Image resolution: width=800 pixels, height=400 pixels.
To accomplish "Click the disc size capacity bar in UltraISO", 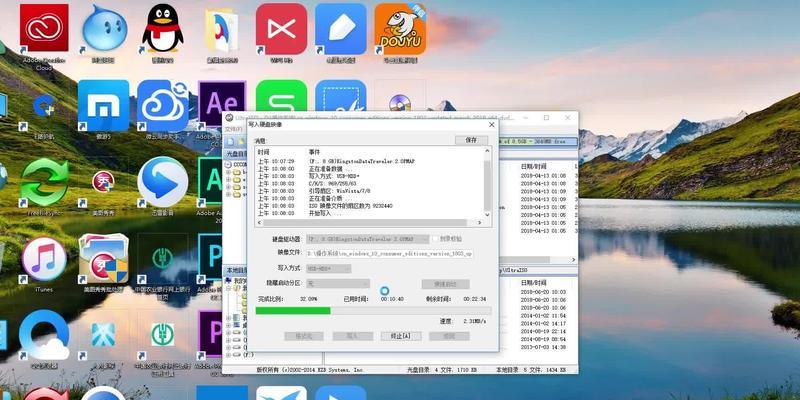I will [x=538, y=141].
